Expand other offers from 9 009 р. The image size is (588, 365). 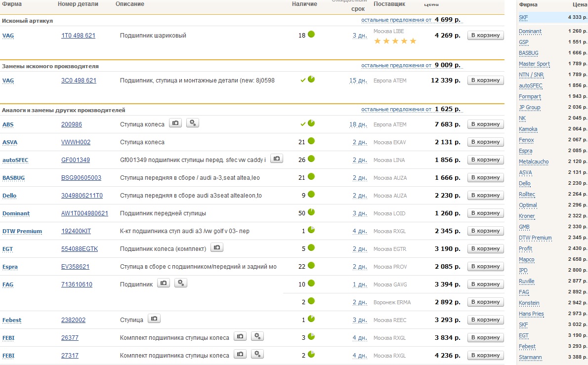(396, 65)
